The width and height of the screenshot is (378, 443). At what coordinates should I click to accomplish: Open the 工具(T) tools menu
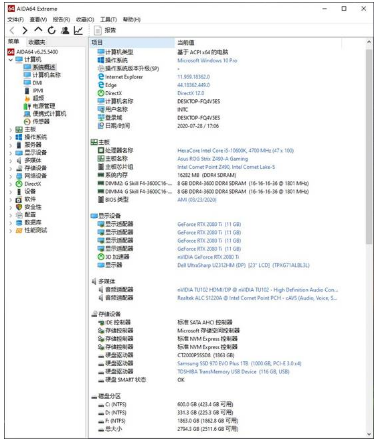click(108, 20)
